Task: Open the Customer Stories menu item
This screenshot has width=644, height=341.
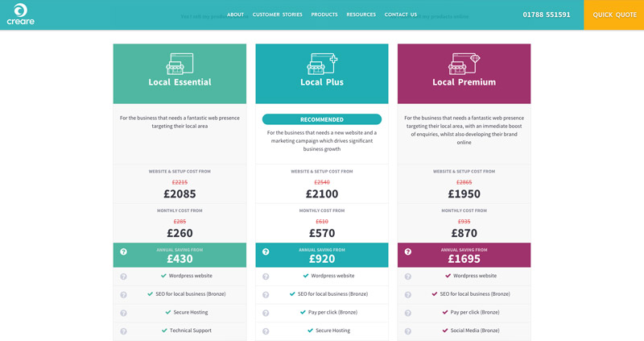Action: 277,15
